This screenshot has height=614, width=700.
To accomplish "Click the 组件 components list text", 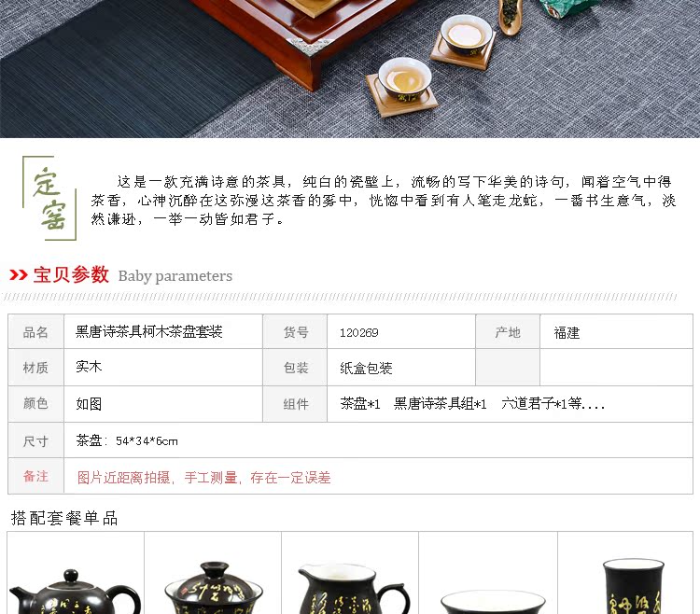I will (472, 404).
